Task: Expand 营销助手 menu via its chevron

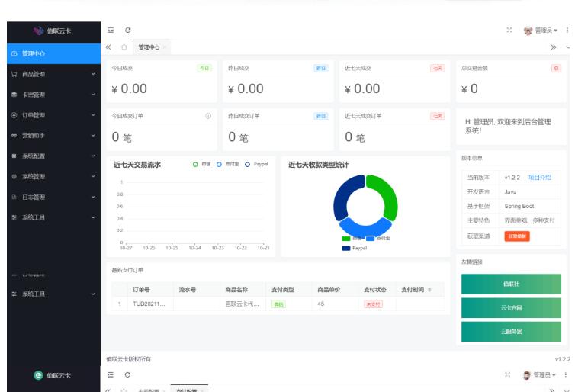Action: 93,135
